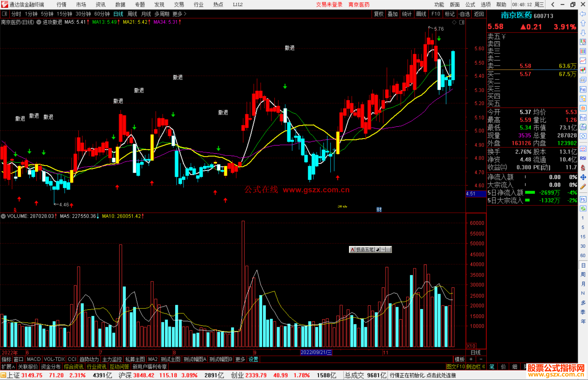Click the plus zoom-in button beside 模板

[471, 359]
